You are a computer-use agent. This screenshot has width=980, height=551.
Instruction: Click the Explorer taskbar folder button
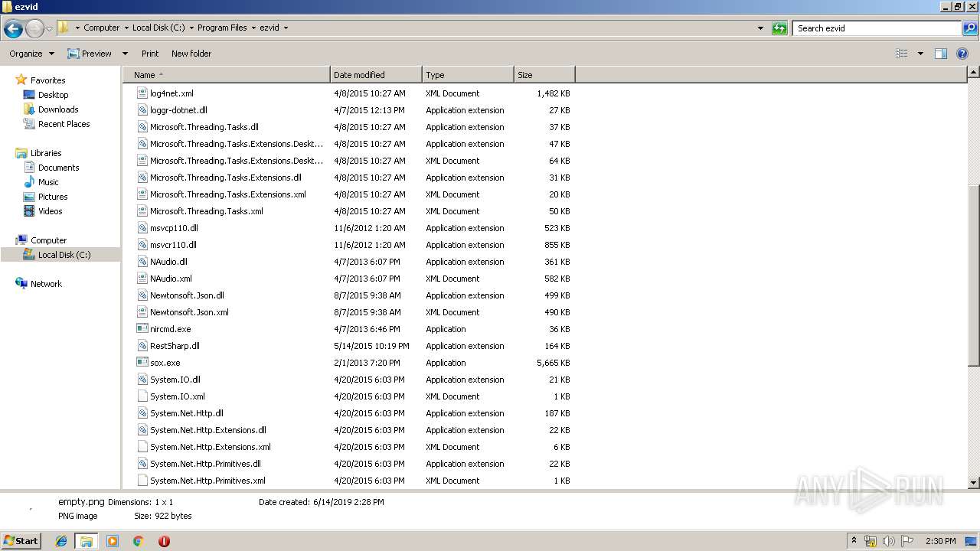tap(87, 541)
